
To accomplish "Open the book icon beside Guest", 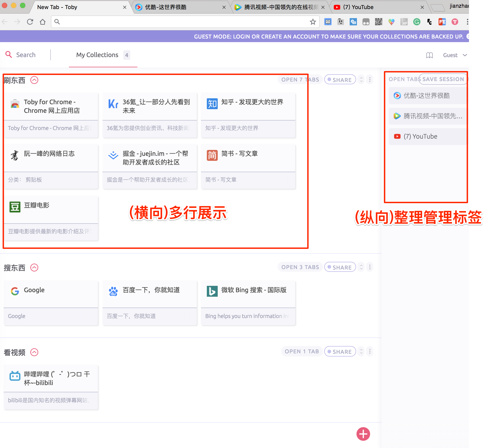I will [429, 55].
